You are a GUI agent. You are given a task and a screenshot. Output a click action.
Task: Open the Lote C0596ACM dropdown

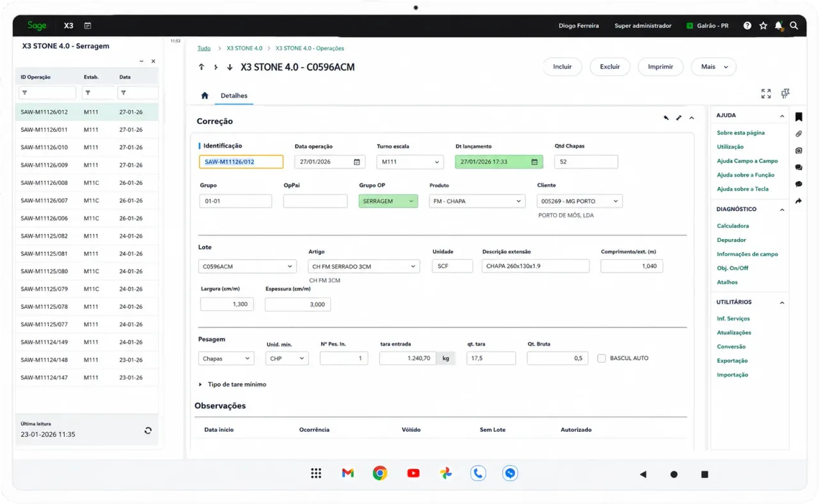coord(248,266)
